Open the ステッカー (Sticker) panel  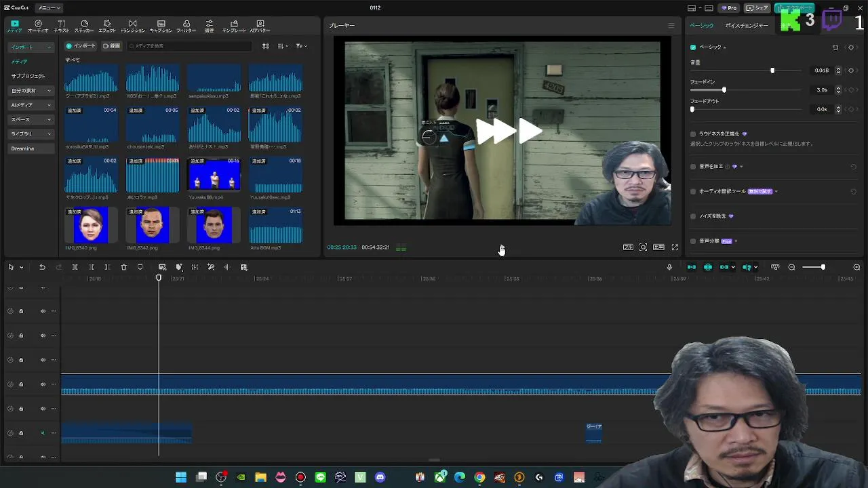[x=84, y=26]
